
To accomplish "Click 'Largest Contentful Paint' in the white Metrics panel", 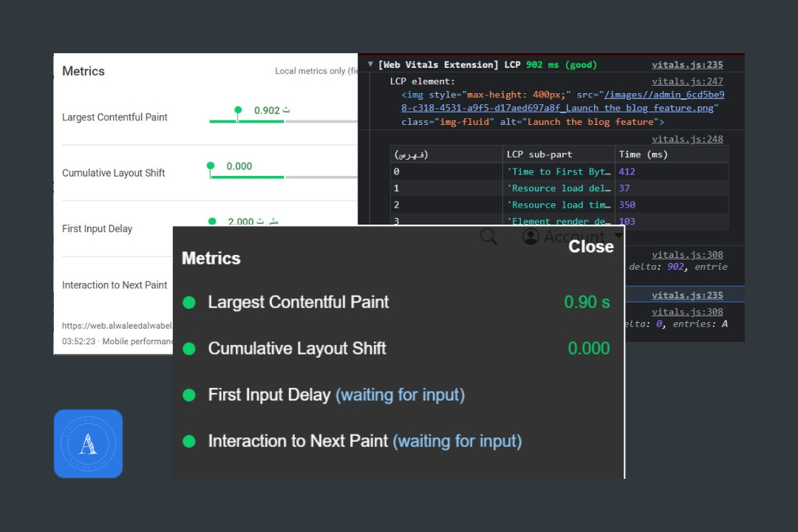I will [115, 117].
